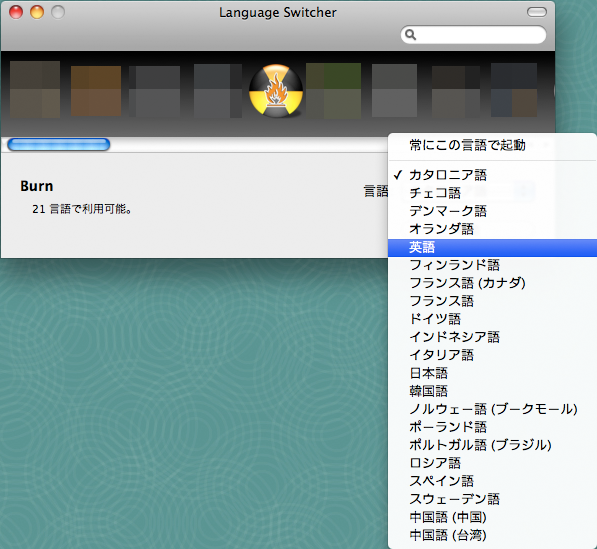Pick フランス語 (カナダ) from the dropdown

pyautogui.click(x=492, y=283)
